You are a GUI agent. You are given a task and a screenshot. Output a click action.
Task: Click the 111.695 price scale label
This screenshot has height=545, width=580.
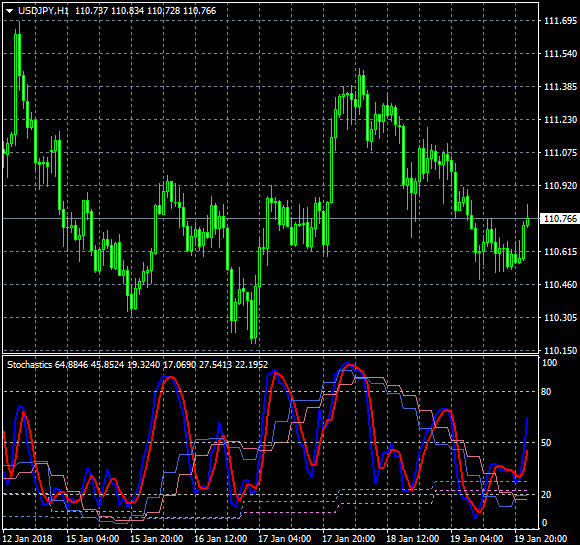pyautogui.click(x=560, y=21)
